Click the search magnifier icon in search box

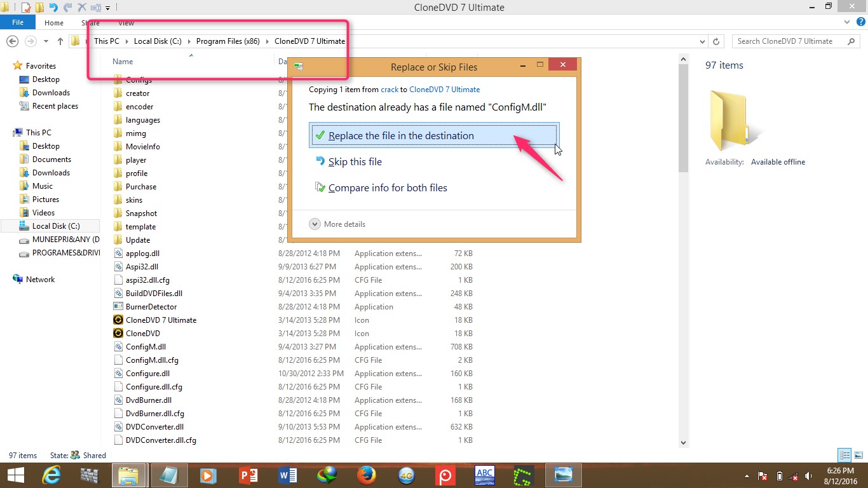[x=851, y=41]
